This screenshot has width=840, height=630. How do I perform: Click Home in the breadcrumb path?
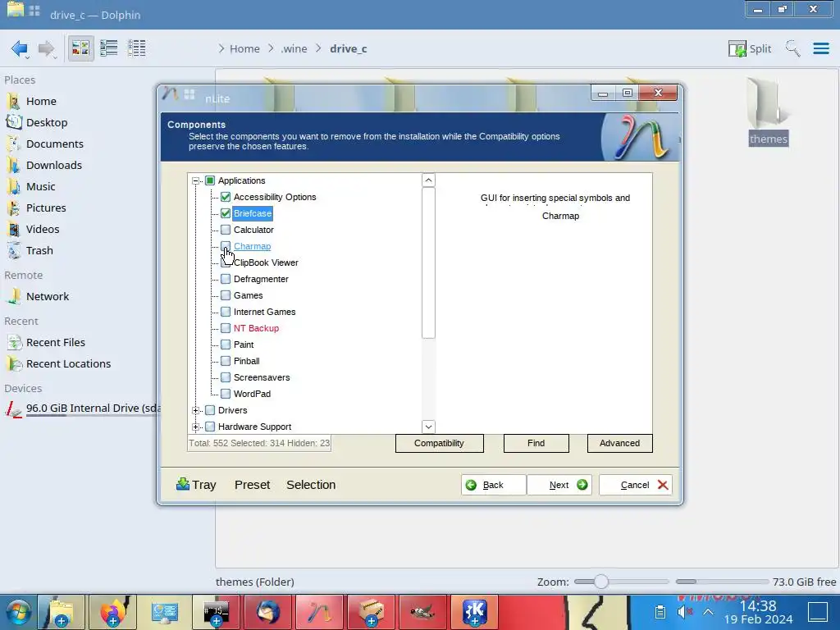244,48
